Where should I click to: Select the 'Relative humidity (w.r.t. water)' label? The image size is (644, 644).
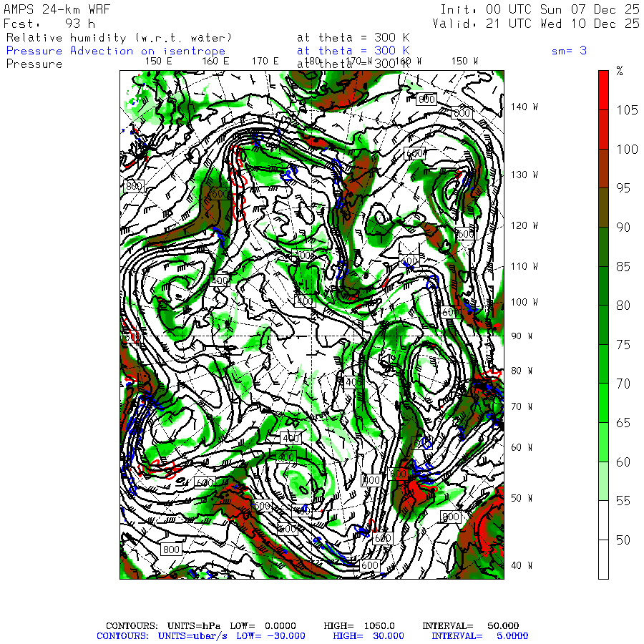pyautogui.click(x=119, y=38)
